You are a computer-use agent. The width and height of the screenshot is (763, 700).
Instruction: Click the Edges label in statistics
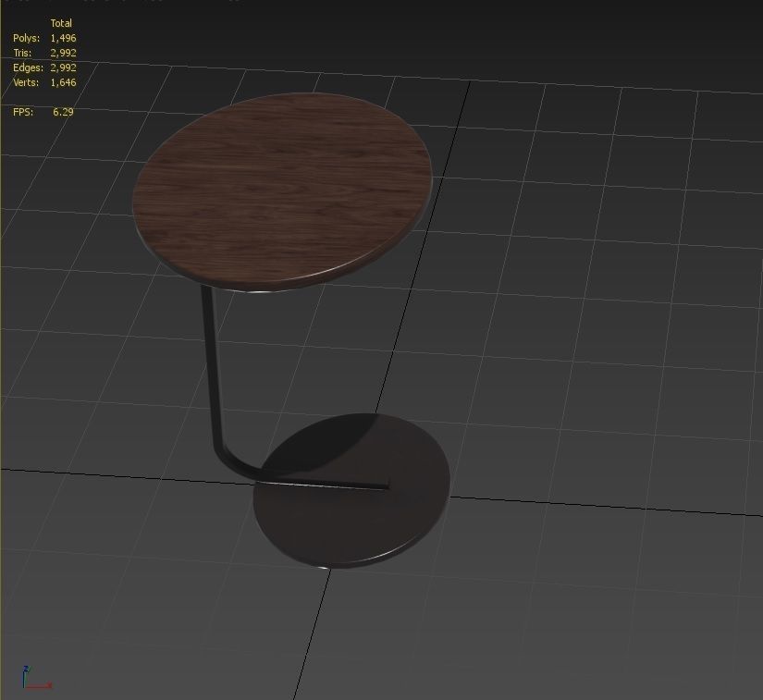click(29, 68)
